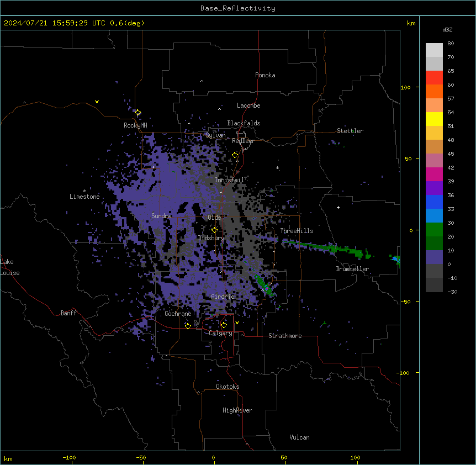Click the ThreeHills label
The height and width of the screenshot is (465, 476).
click(x=297, y=231)
